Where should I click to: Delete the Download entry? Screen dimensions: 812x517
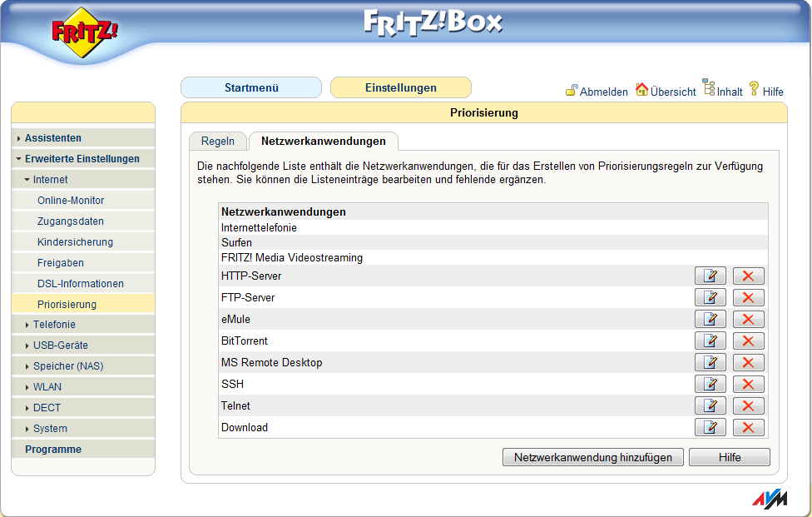point(747,427)
